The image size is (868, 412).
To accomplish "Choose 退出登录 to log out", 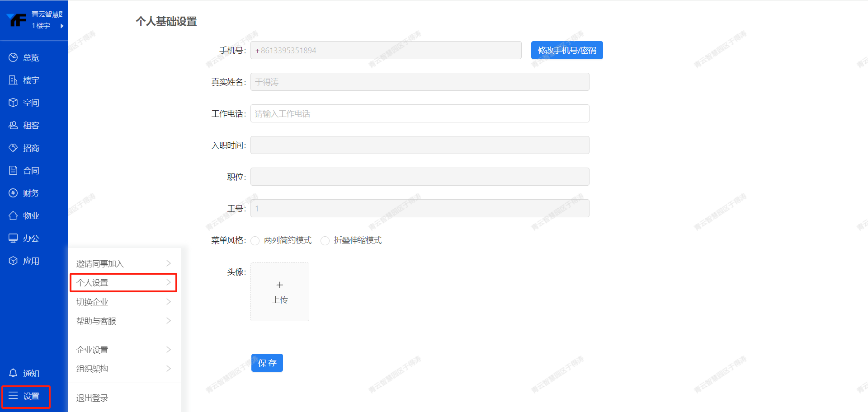I will point(92,398).
